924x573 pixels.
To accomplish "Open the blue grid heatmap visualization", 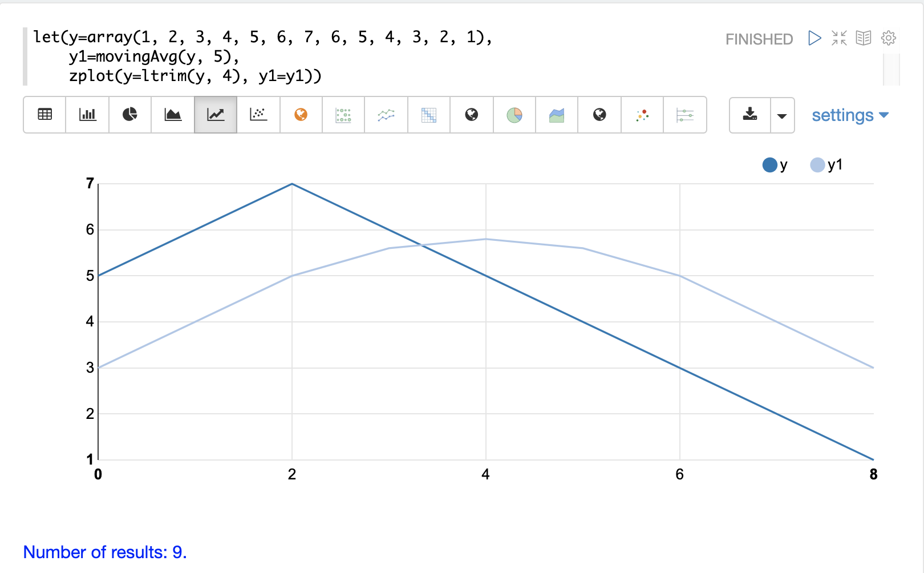I will [x=429, y=115].
